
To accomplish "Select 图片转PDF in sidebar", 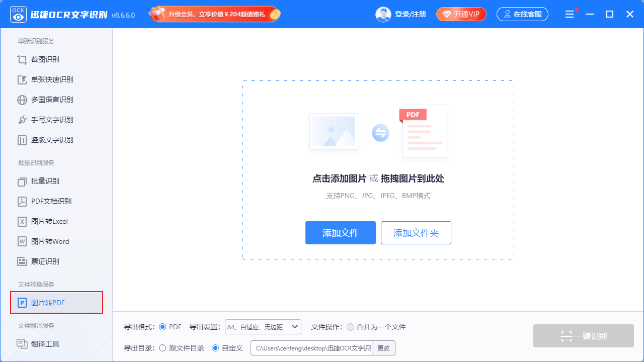I will point(56,303).
